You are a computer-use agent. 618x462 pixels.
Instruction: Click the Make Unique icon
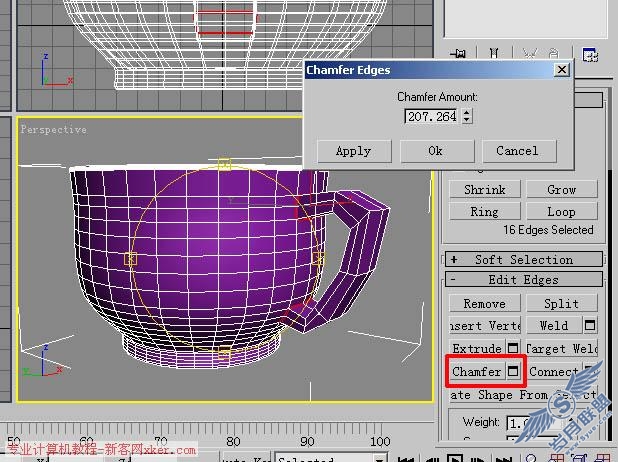(x=529, y=53)
